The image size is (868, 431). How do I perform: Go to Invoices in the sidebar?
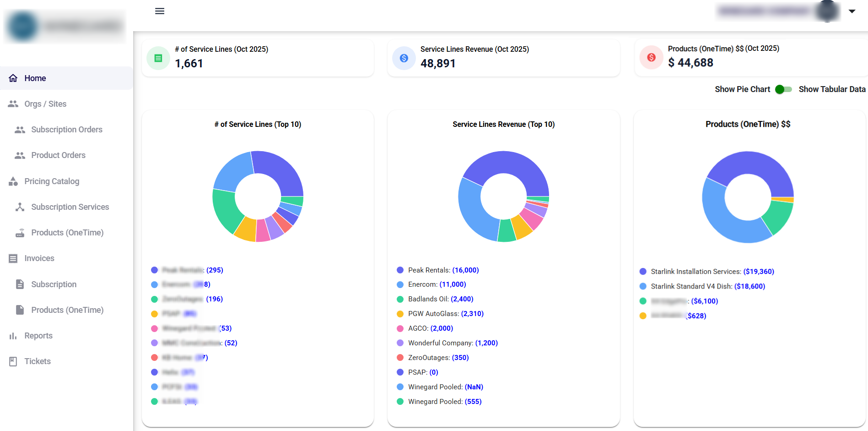(x=39, y=258)
